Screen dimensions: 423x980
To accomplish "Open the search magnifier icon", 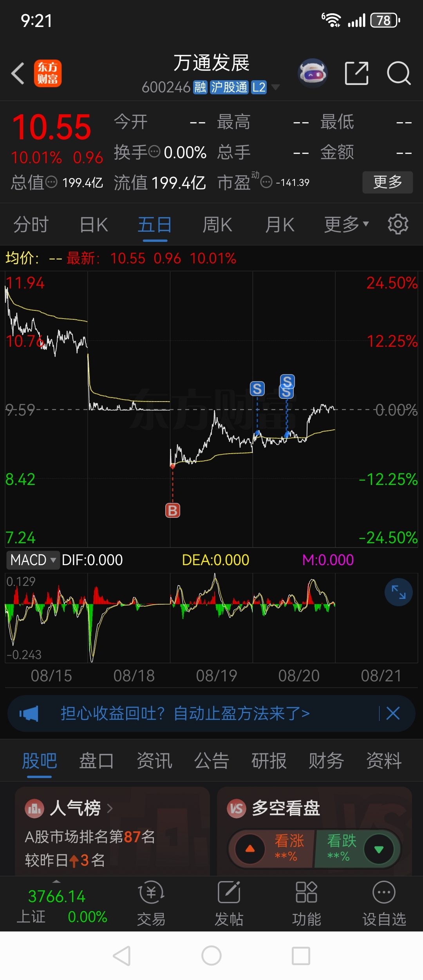I will click(399, 73).
